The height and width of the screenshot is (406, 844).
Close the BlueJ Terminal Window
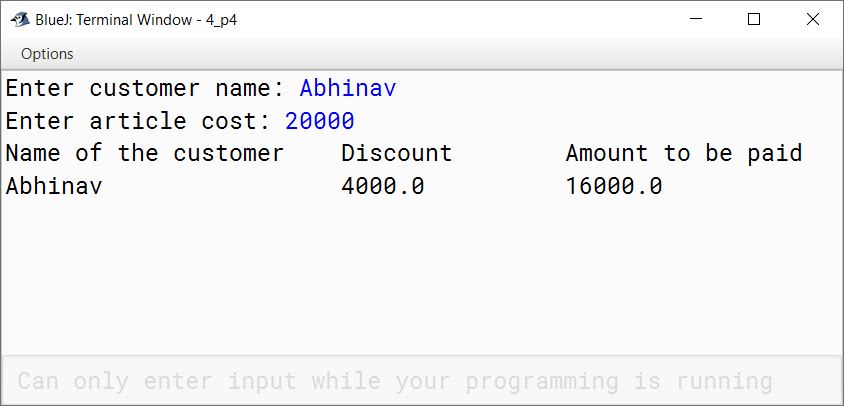pos(813,19)
